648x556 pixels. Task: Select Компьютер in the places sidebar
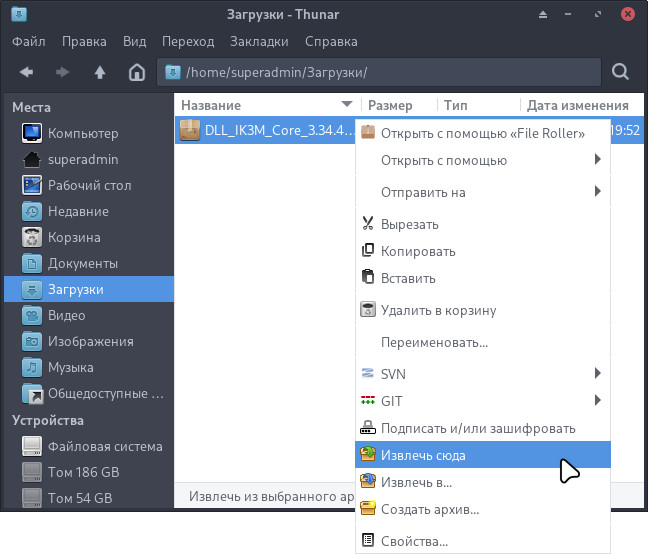(83, 133)
